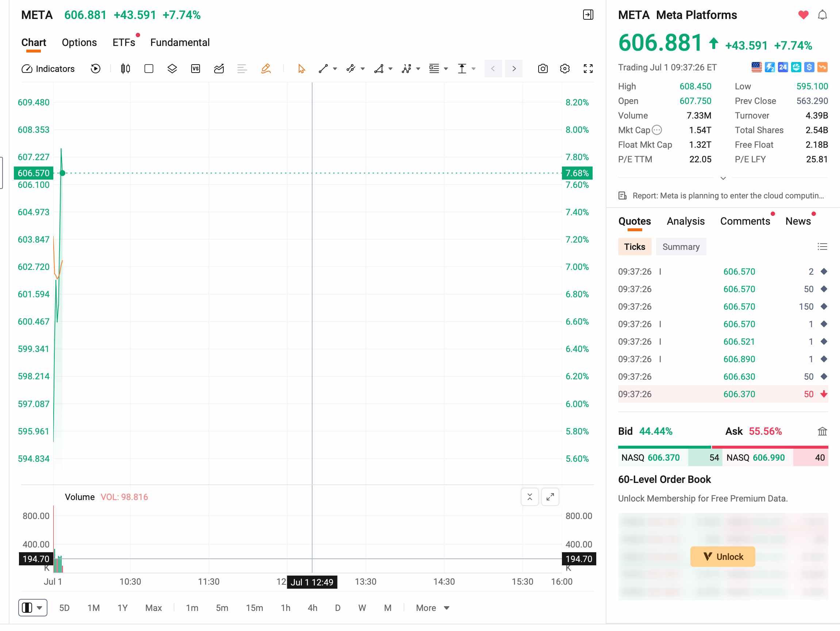Select the 1h interval
This screenshot has width=840, height=631.
point(285,608)
